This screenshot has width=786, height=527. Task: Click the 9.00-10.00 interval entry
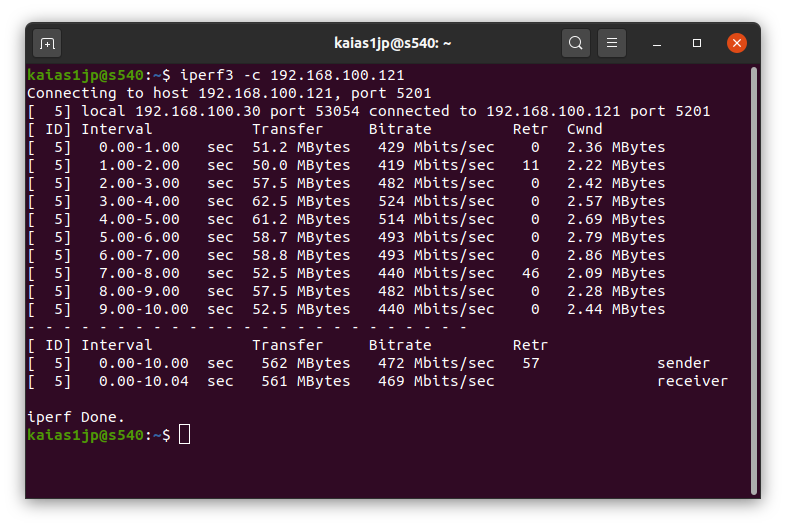[144, 309]
